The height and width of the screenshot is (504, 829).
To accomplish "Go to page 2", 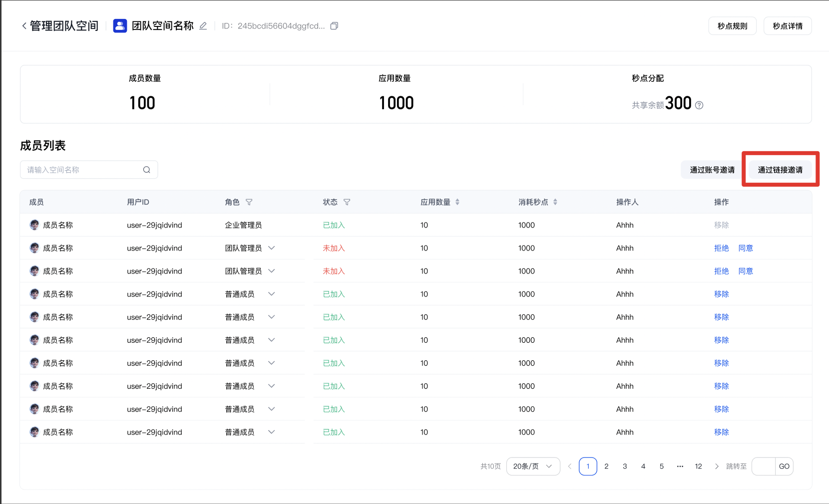I will tap(606, 466).
